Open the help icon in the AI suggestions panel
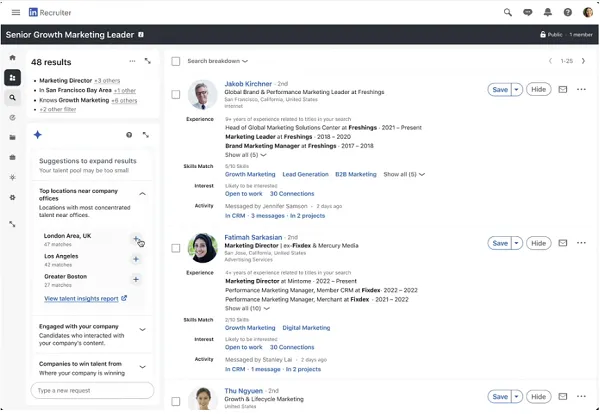This screenshot has width=600, height=414. 129,135
